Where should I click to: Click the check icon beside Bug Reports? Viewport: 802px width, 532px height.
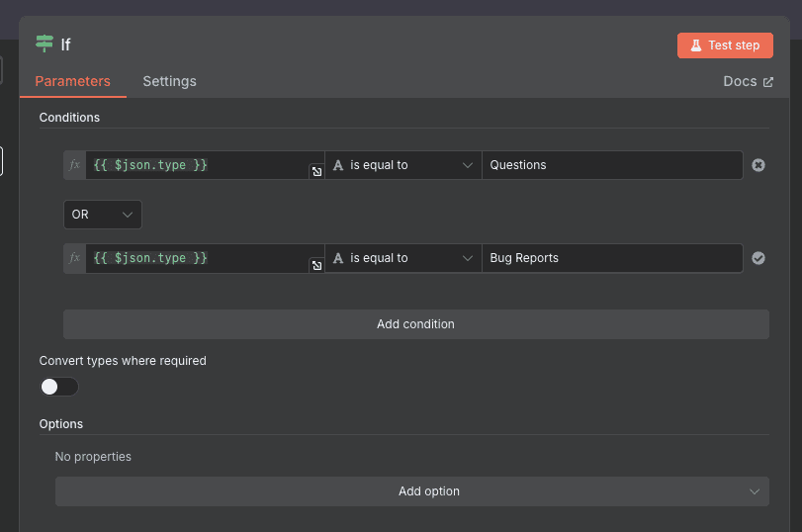[x=758, y=258]
